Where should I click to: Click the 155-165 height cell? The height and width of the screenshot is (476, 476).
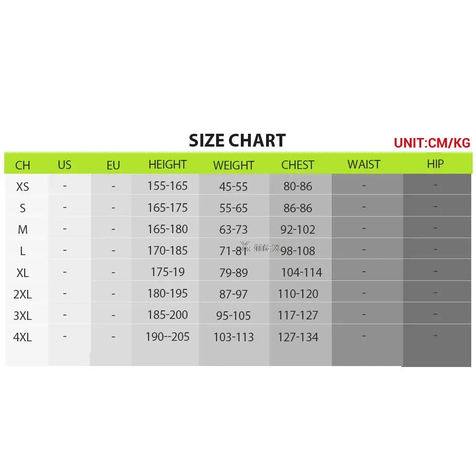point(168,186)
